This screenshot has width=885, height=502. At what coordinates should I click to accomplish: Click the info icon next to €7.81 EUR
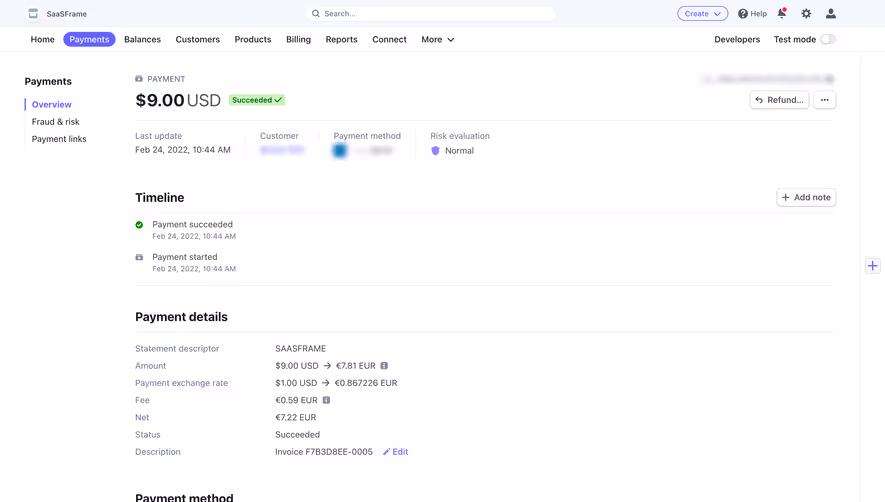click(384, 366)
